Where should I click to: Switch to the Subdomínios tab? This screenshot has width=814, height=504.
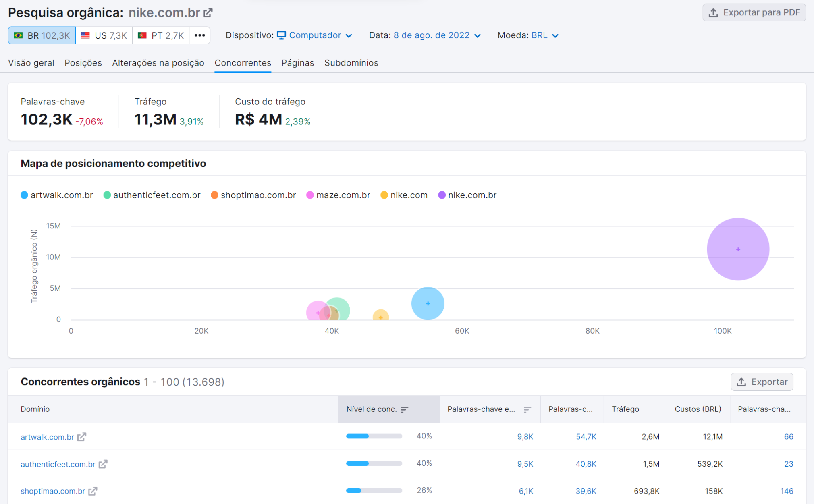pyautogui.click(x=351, y=63)
